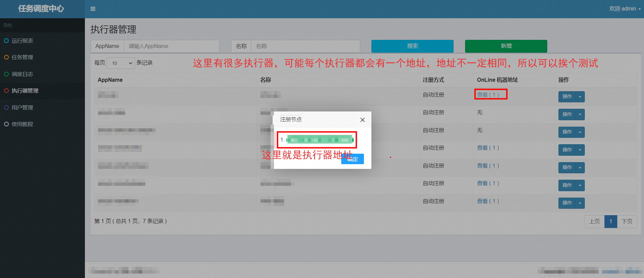The width and height of the screenshot is (644, 278).
Task: Click 查看 (1) link in last row
Action: (x=488, y=201)
